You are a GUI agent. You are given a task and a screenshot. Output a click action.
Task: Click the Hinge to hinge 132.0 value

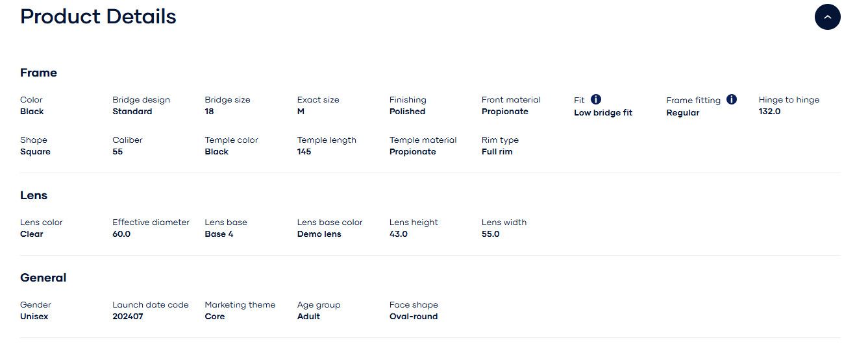(x=769, y=112)
